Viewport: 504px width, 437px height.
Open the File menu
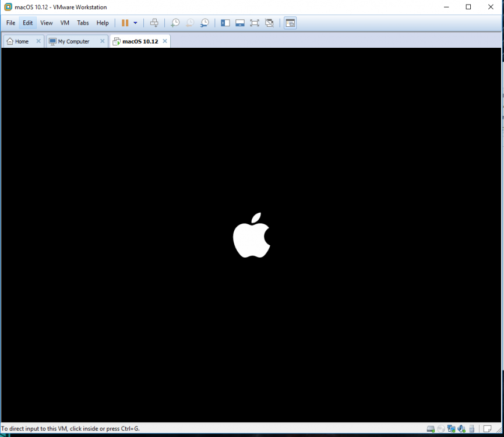coord(10,23)
